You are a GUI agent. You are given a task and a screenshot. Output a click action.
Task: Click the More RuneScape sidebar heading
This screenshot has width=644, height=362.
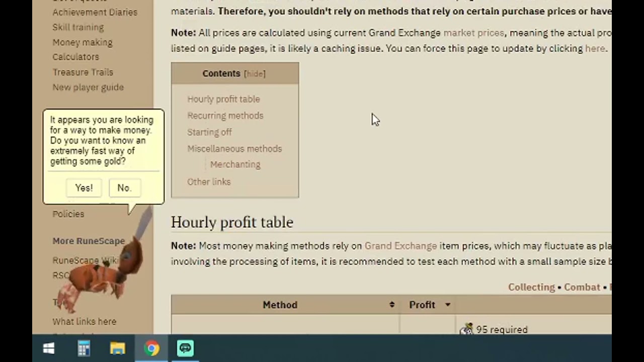tap(89, 241)
